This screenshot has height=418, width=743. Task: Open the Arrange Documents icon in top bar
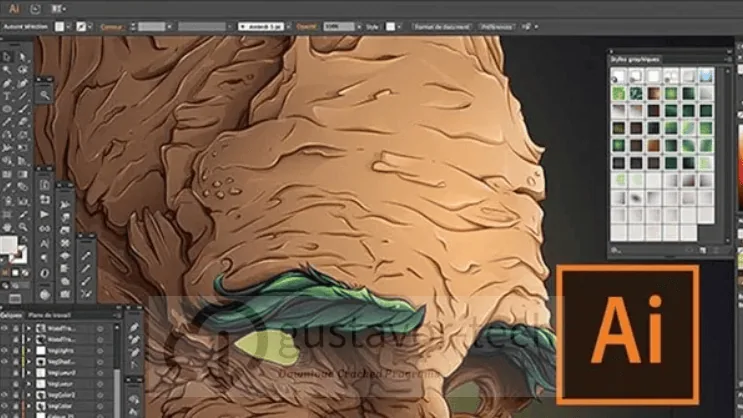coord(57,9)
